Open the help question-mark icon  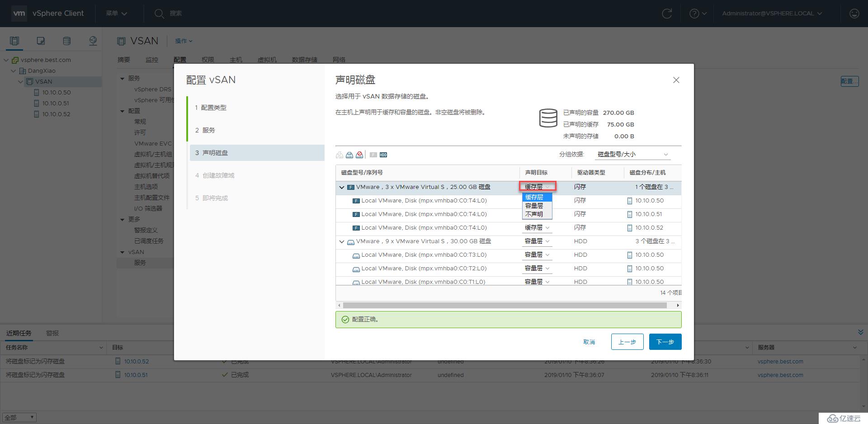(694, 14)
